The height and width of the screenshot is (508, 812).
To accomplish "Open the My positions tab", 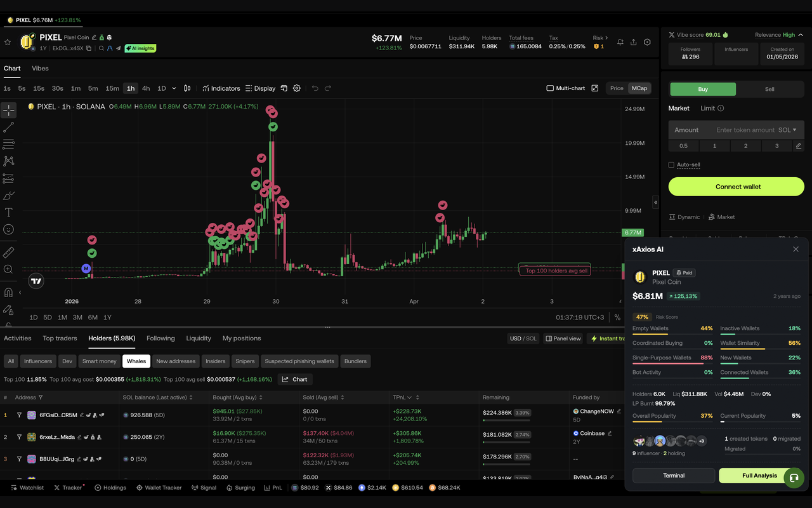I will [242, 338].
